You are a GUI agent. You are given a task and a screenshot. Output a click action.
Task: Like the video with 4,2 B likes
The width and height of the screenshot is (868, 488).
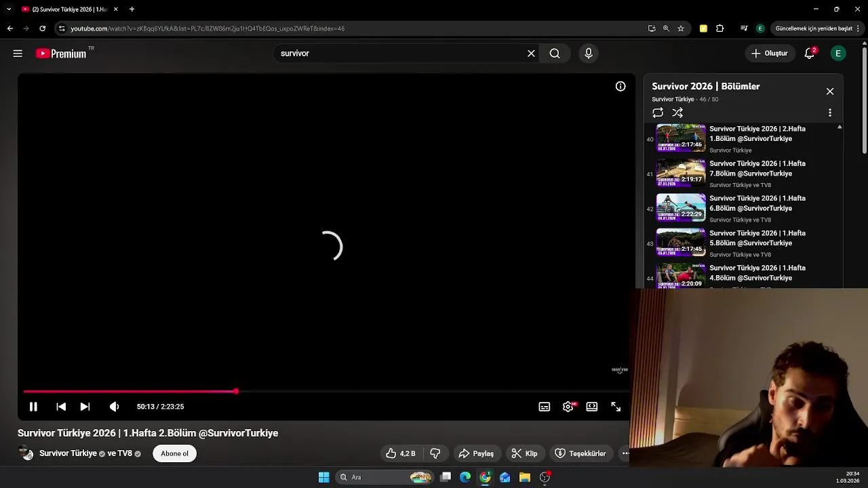(401, 453)
